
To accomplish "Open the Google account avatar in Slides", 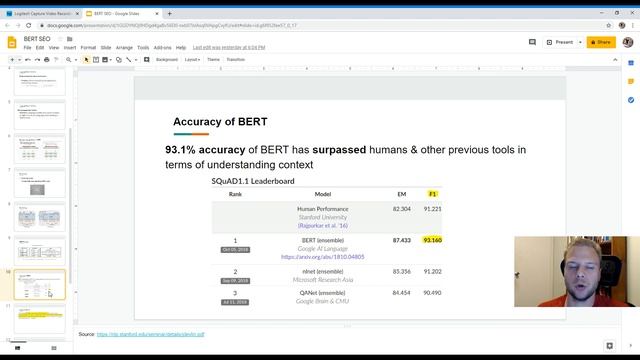I will click(628, 42).
